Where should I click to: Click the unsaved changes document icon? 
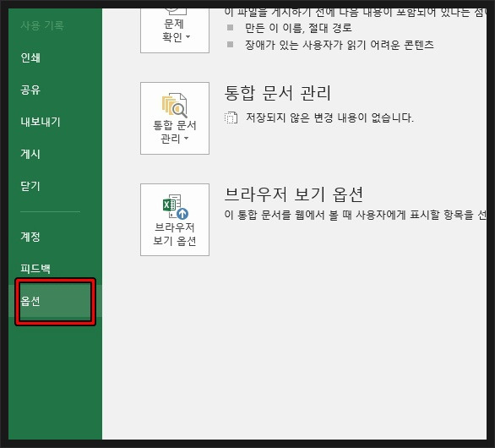tap(231, 117)
